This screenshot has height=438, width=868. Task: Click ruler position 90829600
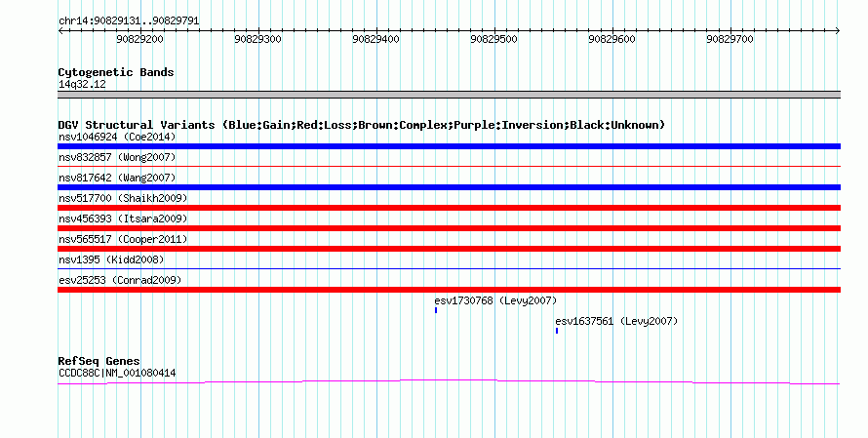tap(612, 39)
